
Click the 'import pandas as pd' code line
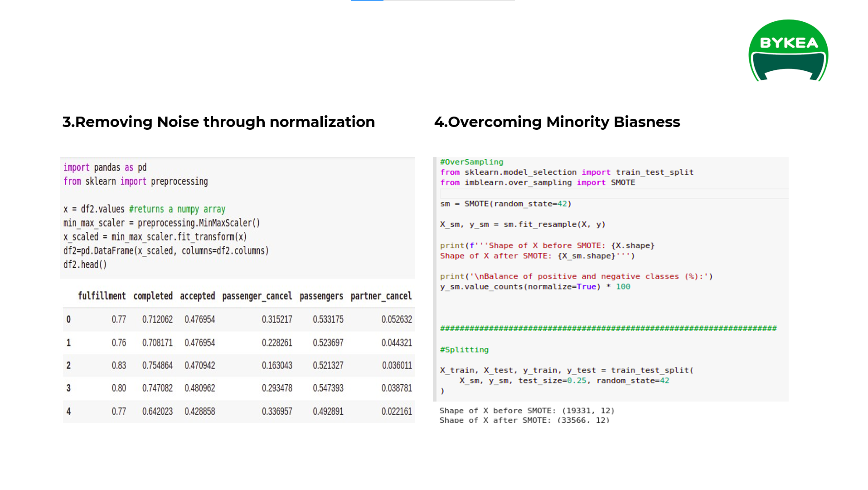click(x=105, y=167)
